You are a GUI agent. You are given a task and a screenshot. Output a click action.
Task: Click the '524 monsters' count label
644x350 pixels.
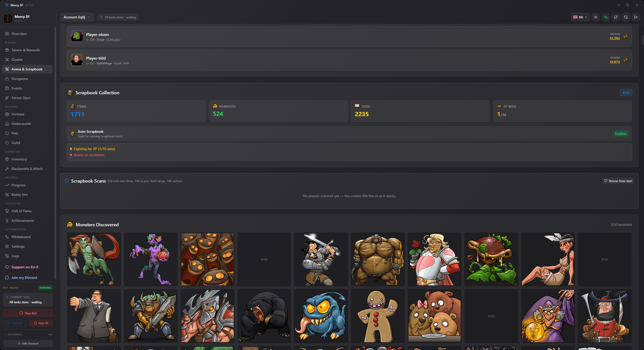[622, 225]
